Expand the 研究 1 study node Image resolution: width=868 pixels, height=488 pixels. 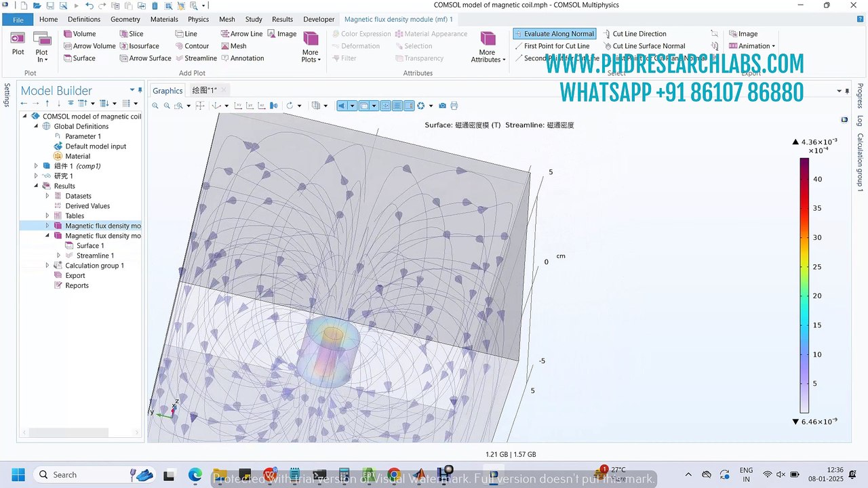(x=36, y=176)
